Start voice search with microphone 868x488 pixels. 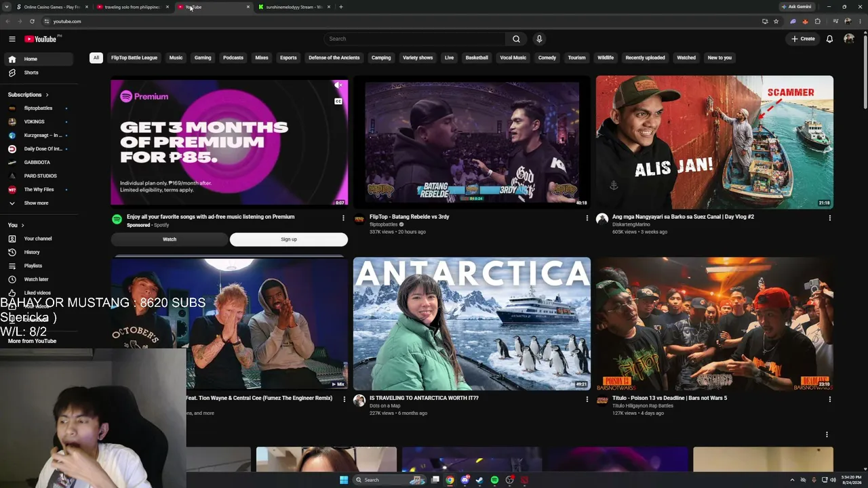(539, 39)
